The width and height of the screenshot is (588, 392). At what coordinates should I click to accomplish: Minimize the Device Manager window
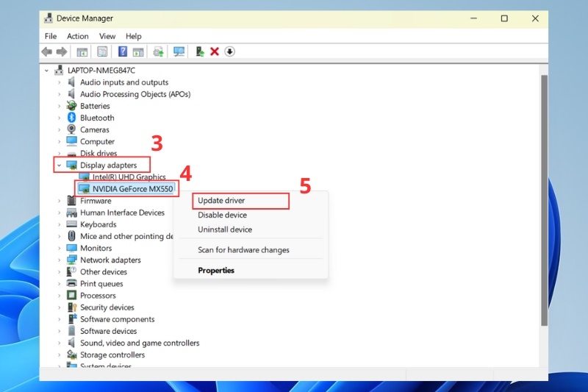pyautogui.click(x=474, y=18)
